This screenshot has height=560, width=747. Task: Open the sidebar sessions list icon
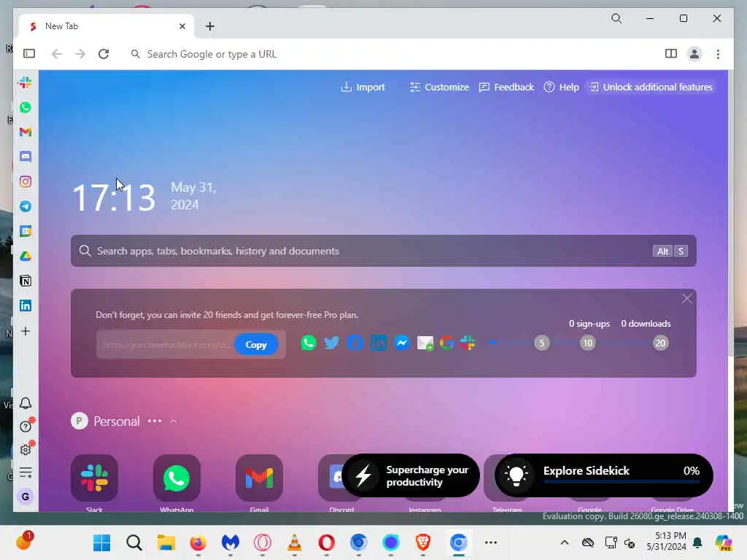[x=26, y=472]
